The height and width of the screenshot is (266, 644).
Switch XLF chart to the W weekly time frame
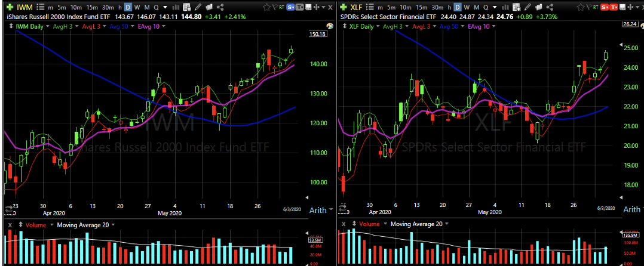click(x=467, y=7)
